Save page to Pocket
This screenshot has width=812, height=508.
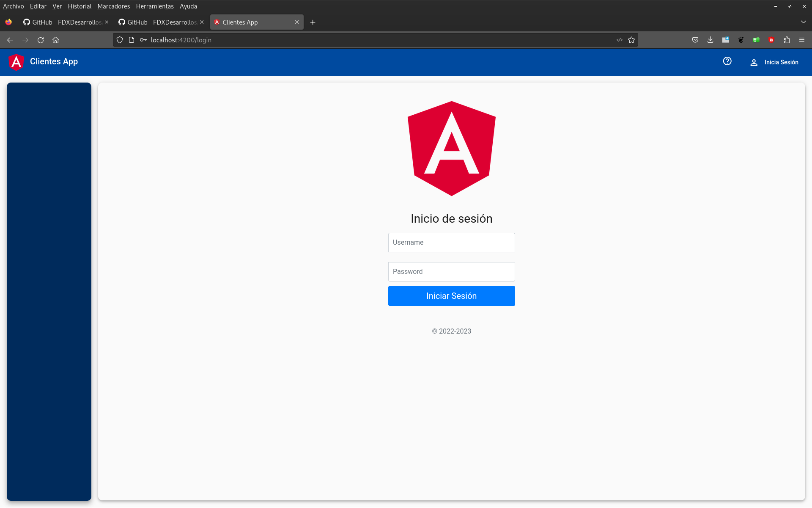[x=695, y=40]
